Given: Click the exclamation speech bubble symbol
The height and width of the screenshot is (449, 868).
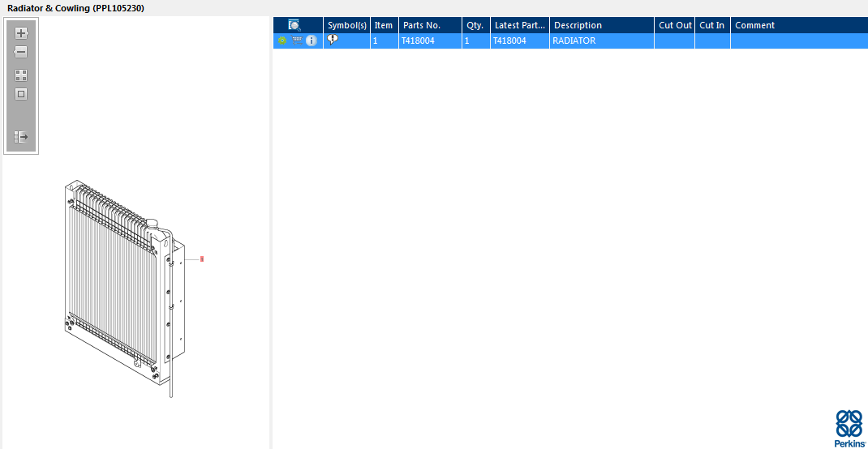Looking at the screenshot, I should [x=332, y=39].
